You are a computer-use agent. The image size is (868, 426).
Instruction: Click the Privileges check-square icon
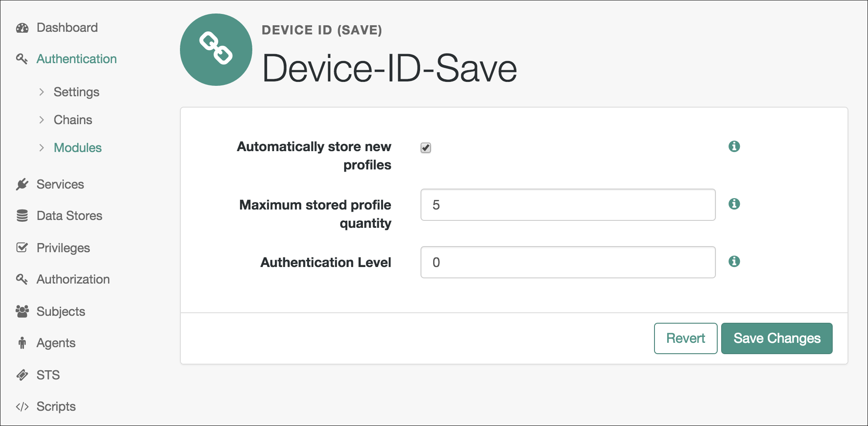click(x=22, y=247)
